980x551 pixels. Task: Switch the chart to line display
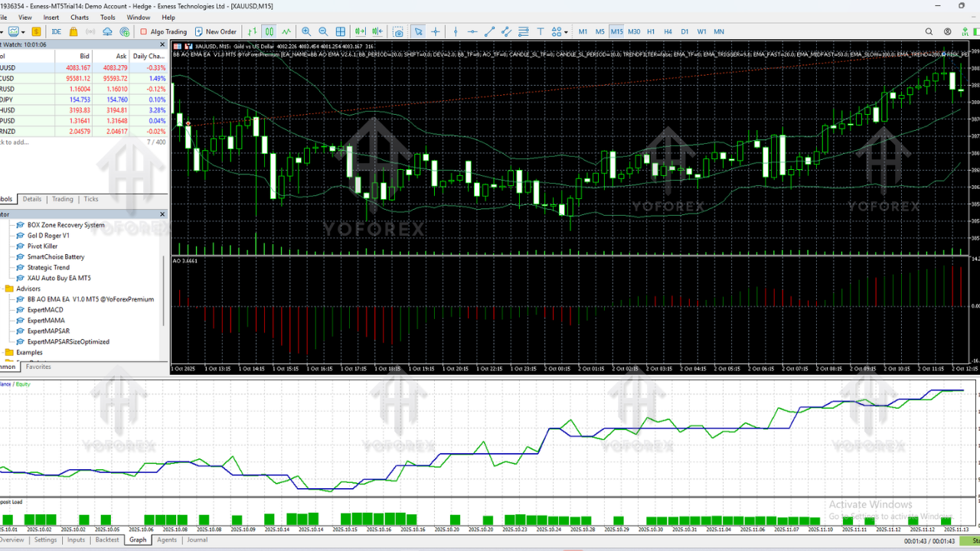[286, 31]
